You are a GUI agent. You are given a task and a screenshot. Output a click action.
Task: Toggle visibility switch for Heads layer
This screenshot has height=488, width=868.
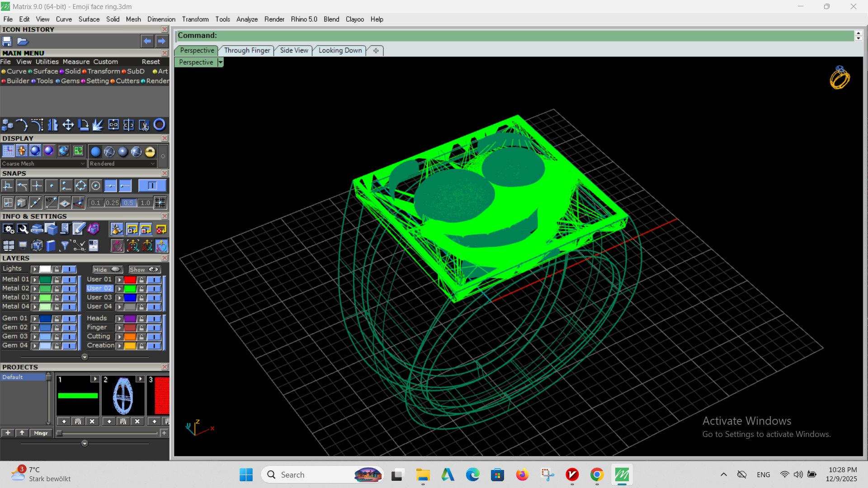coord(154,319)
